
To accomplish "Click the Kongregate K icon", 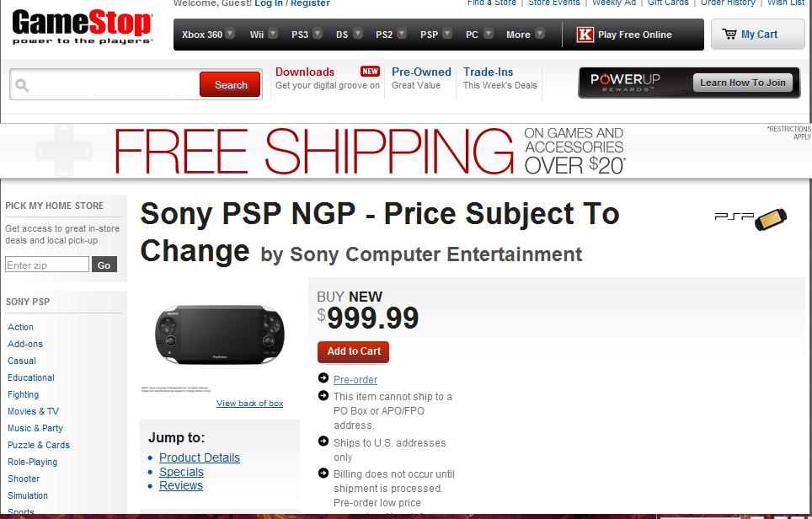I will pos(585,35).
